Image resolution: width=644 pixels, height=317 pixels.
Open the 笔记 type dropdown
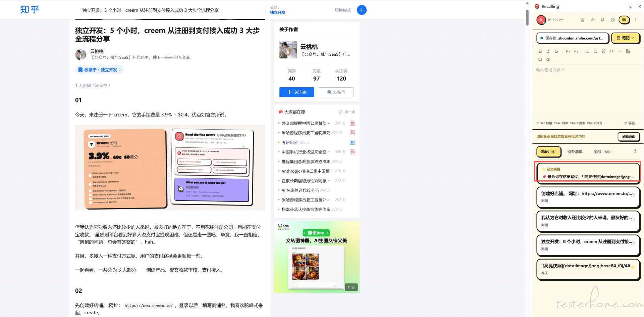coord(626,38)
